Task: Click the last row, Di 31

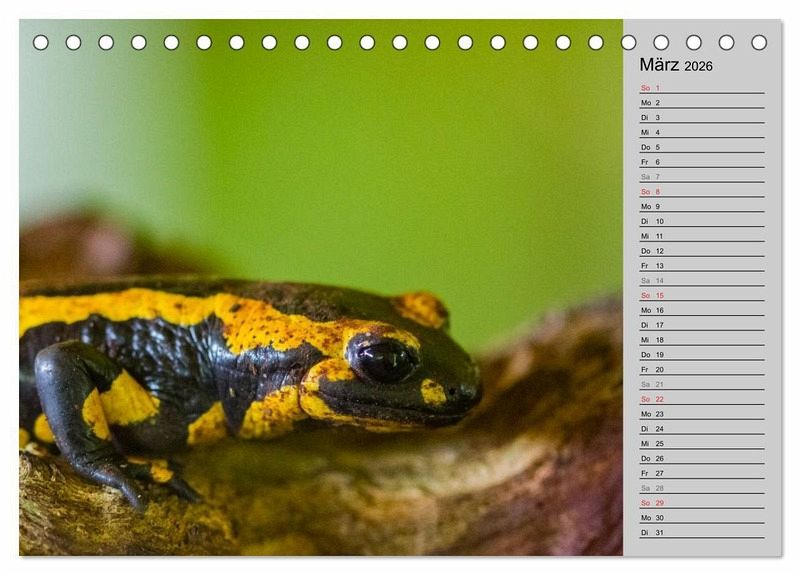Action: point(700,533)
